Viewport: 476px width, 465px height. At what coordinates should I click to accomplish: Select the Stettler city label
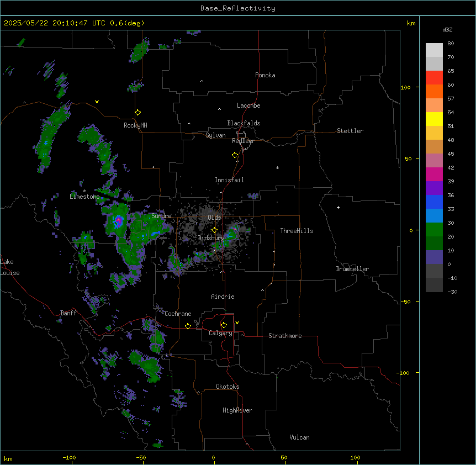(350, 131)
